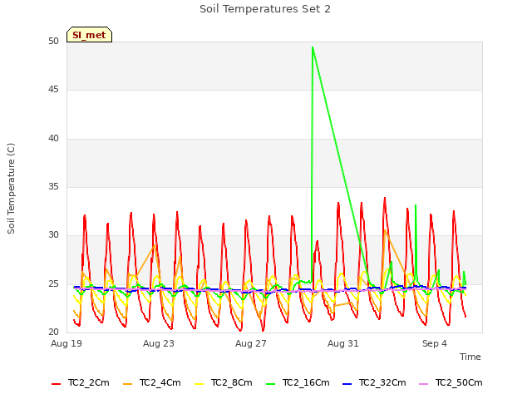Toggle the TC2_16Cm legend entry

click(298, 383)
